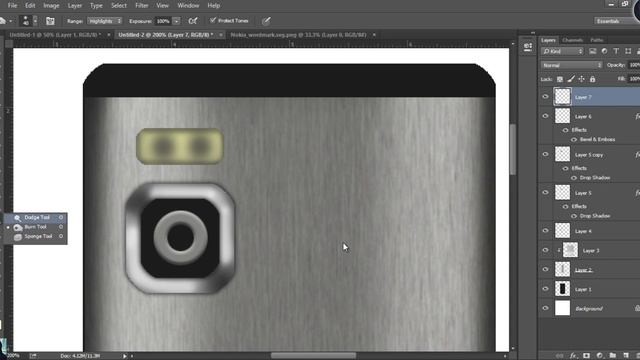
Task: Toggle the Brush panel icon in options bar
Action: pyautogui.click(x=50, y=21)
